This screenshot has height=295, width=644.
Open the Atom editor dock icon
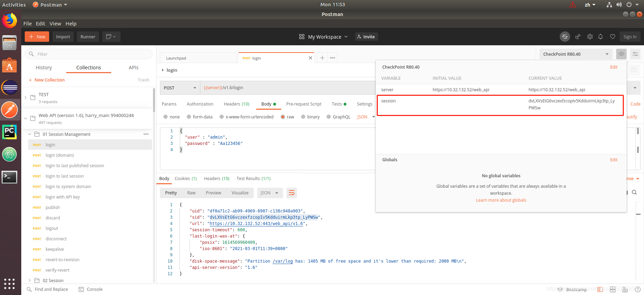coord(10,154)
